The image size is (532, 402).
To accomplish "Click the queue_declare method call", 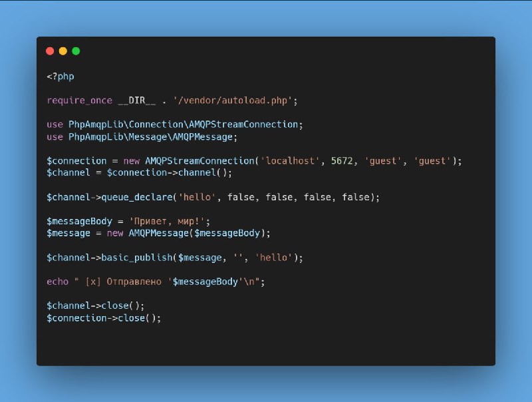I will click(137, 197).
